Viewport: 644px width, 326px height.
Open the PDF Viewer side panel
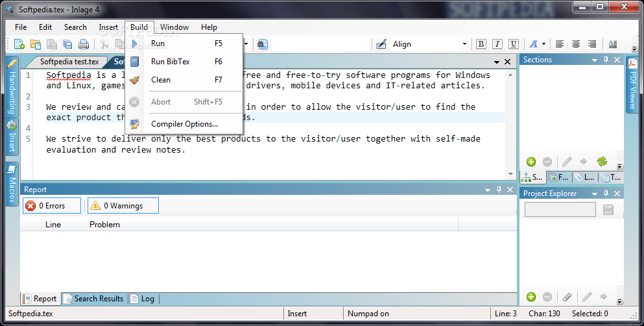click(632, 84)
